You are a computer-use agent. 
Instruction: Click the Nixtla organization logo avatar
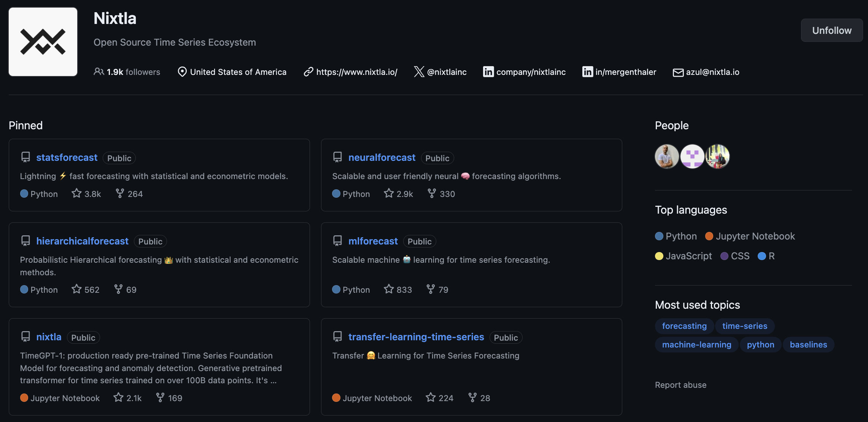click(43, 42)
